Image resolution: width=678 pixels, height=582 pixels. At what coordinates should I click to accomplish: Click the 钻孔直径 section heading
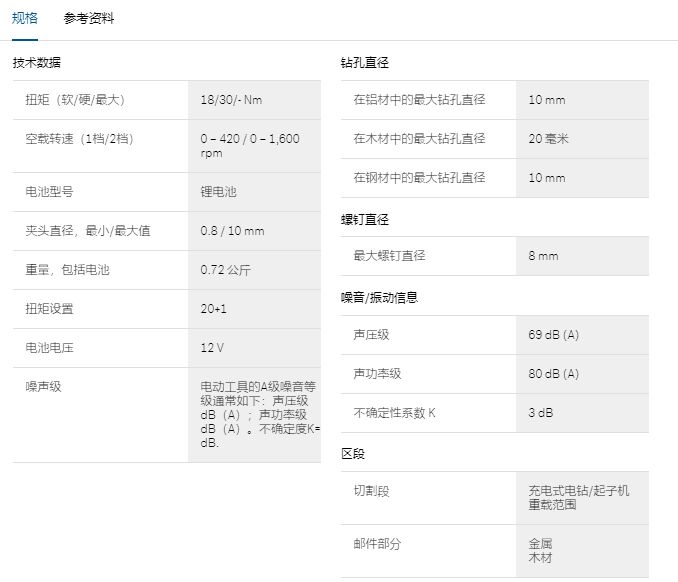[x=364, y=62]
